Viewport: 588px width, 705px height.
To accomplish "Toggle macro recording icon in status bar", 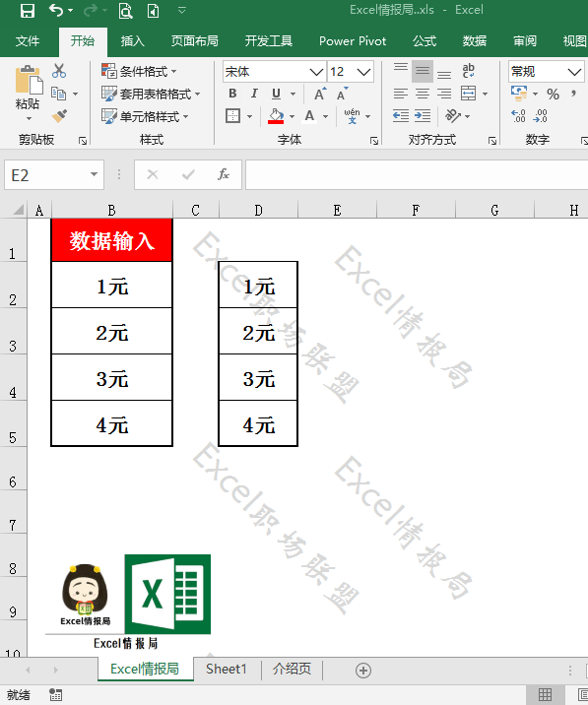I will (56, 694).
